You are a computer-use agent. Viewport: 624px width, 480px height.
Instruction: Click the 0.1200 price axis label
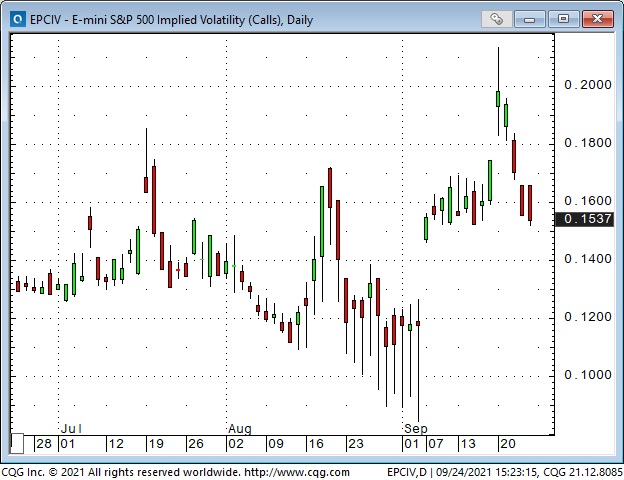[588, 317]
